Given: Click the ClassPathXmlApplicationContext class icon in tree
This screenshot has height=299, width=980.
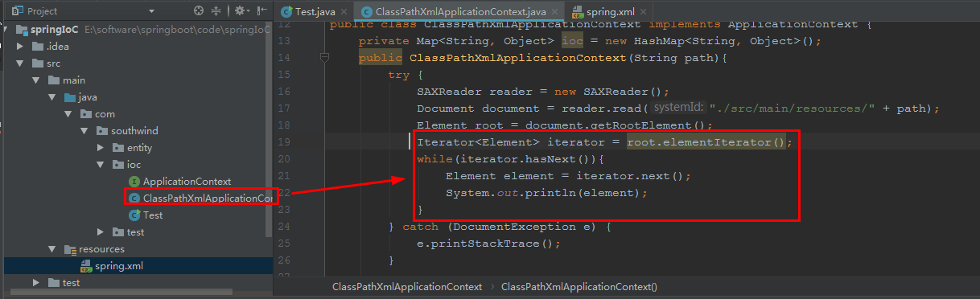Looking at the screenshot, I should pos(134,199).
